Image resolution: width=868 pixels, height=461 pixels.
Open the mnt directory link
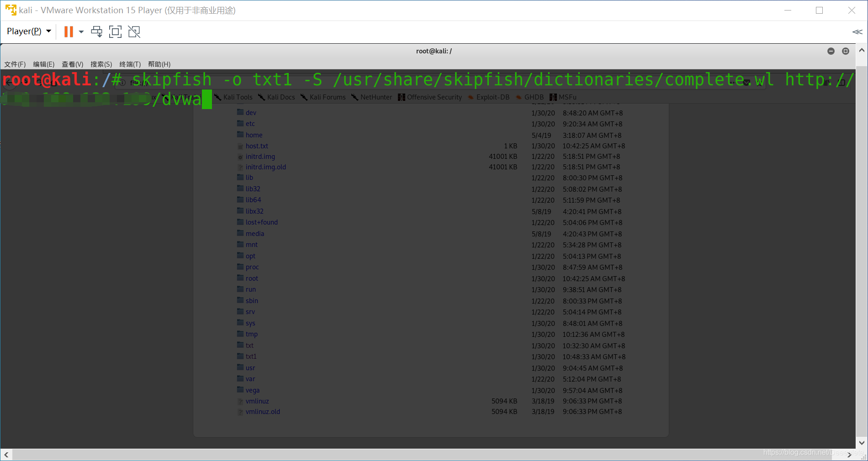252,245
